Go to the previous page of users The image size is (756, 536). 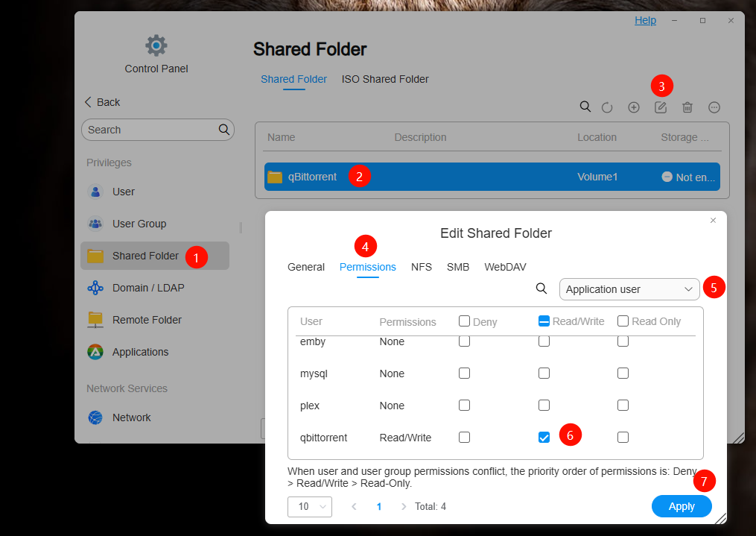click(354, 506)
